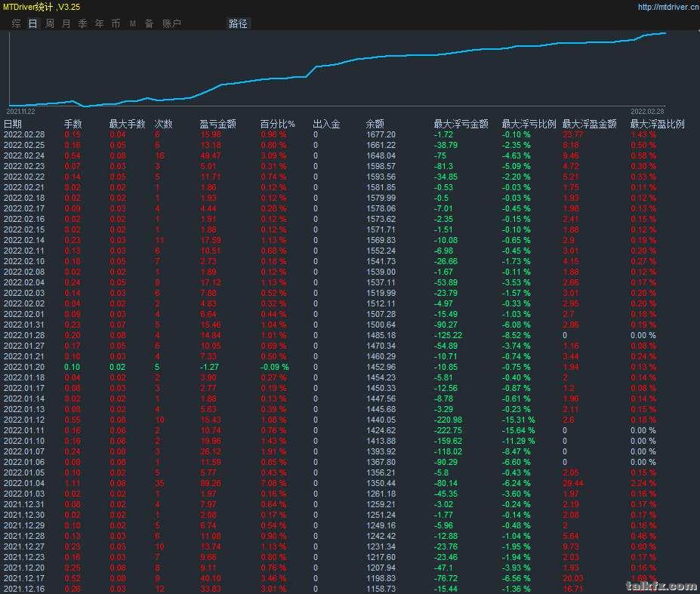Click the 出入金 column header
The image size is (700, 594).
tap(326, 124)
